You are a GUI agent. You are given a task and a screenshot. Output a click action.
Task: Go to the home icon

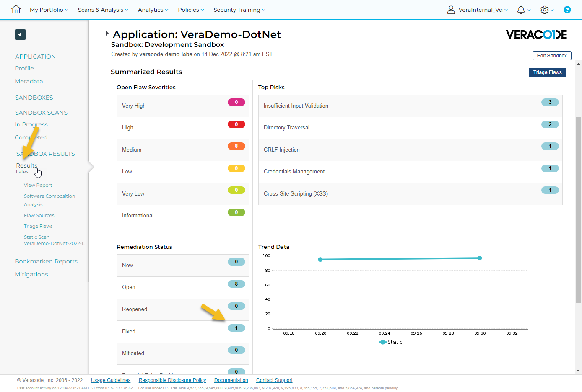[x=16, y=9]
